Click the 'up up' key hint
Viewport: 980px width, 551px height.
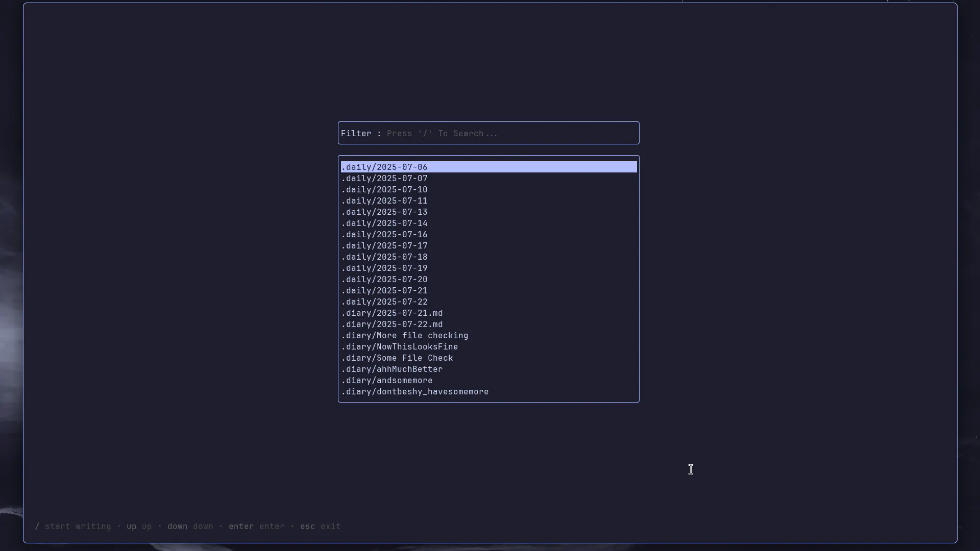click(x=139, y=526)
